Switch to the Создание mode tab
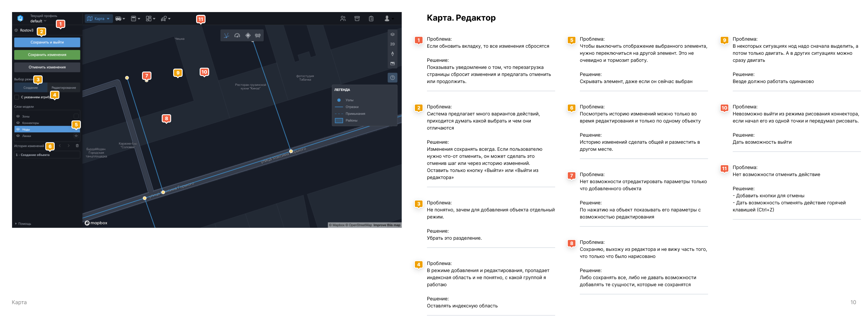The width and height of the screenshot is (868, 318). 31,87
